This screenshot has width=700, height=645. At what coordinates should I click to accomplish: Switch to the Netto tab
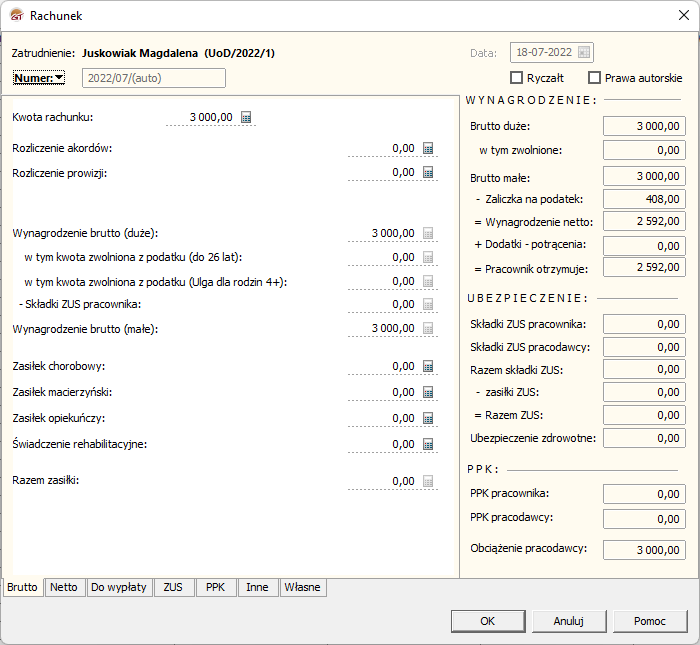click(64, 588)
